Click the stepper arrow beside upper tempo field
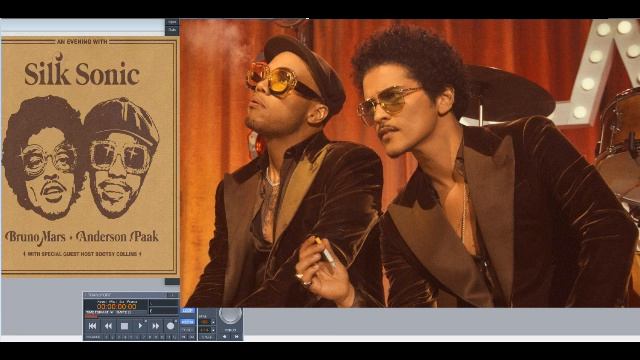This screenshot has height=360, width=640. 213,322
